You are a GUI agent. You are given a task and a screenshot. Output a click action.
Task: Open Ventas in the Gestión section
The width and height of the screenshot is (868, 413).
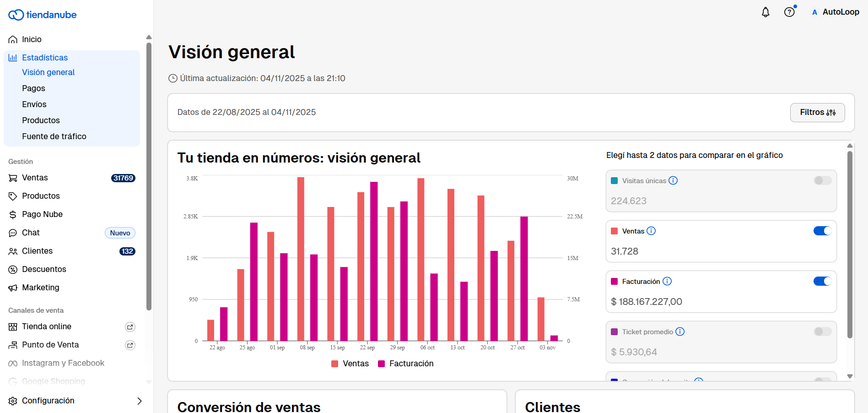tap(35, 178)
